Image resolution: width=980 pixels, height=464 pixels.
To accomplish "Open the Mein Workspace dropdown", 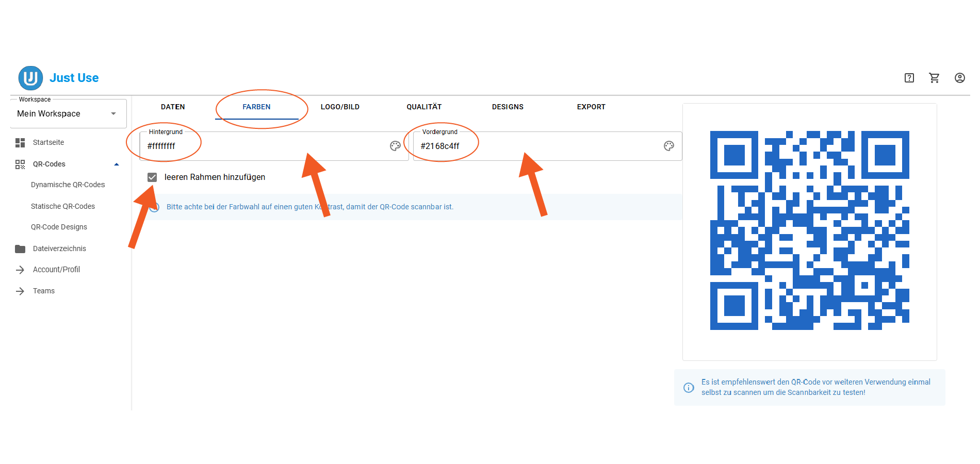I will 68,113.
